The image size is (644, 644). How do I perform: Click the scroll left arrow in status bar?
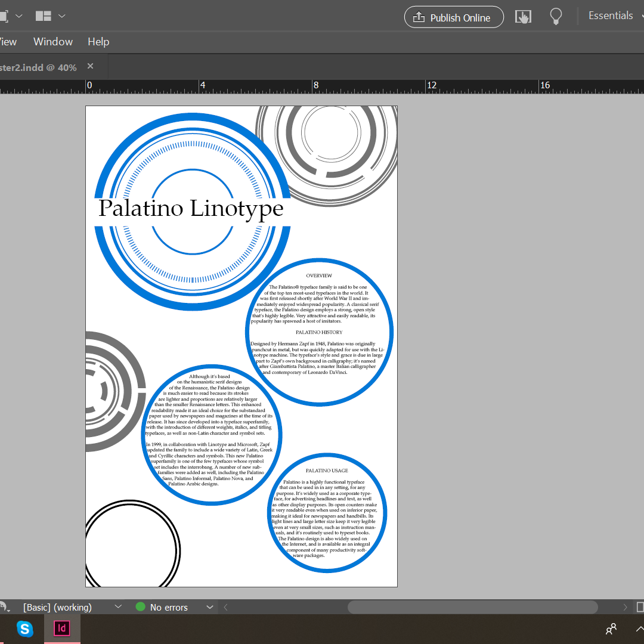(225, 607)
